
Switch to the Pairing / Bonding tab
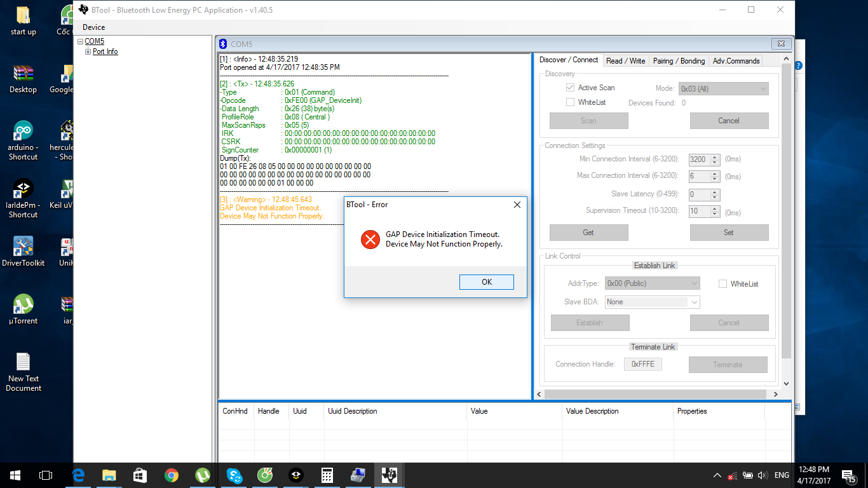679,61
